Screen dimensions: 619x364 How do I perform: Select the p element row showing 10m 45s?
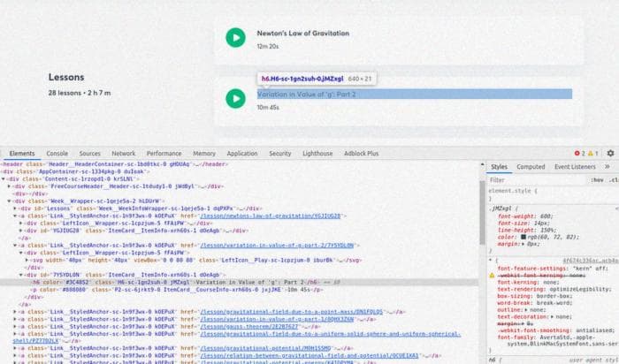(239, 290)
